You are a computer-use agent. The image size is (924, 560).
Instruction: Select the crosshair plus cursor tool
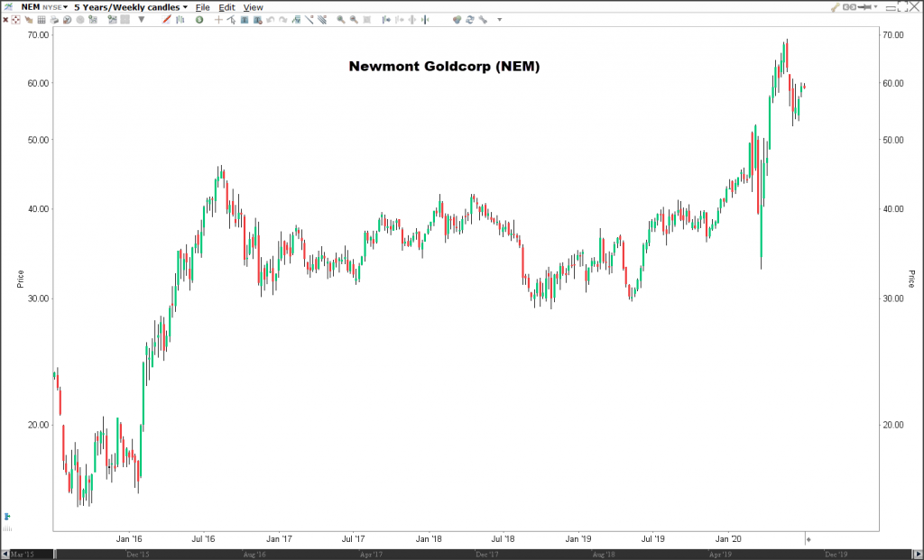[x=218, y=20]
